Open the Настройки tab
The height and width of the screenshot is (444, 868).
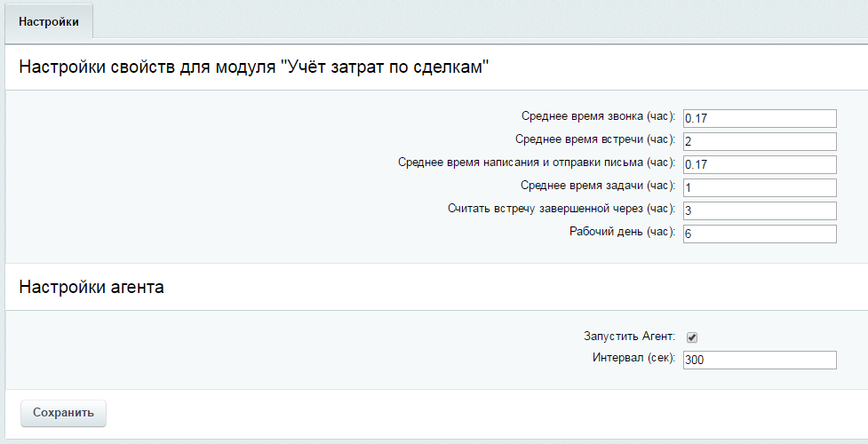coord(49,21)
